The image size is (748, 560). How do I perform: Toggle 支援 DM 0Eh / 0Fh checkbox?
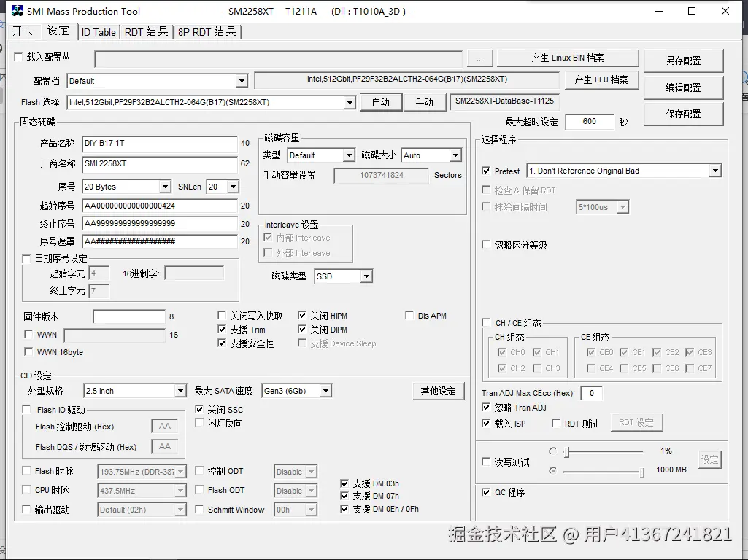pos(344,510)
